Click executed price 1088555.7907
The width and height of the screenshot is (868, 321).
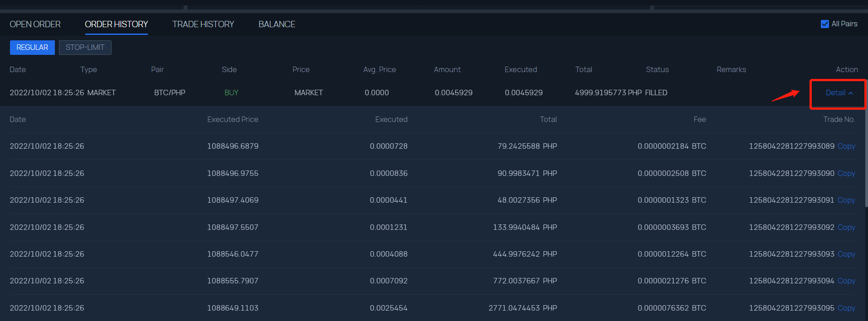tap(233, 281)
